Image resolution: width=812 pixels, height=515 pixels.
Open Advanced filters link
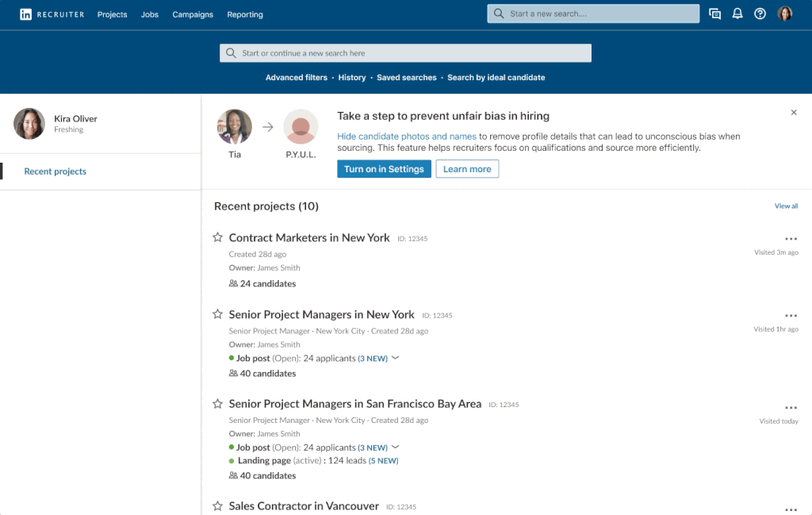point(296,78)
